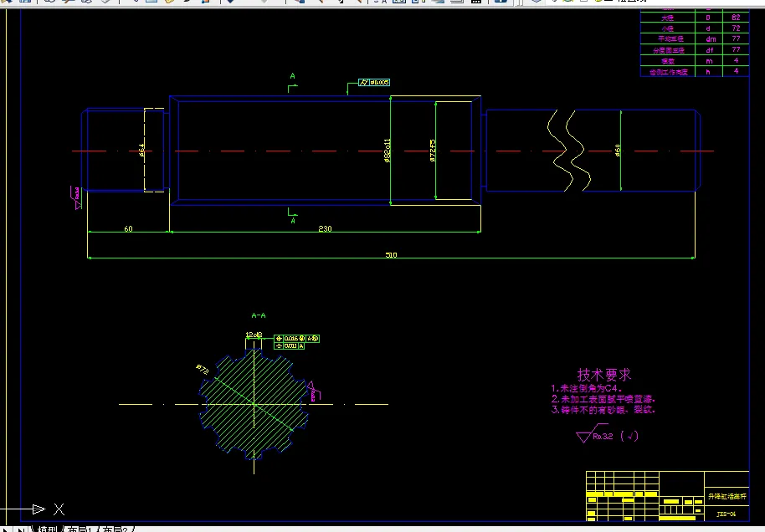Select the 510 overall length dimension
The image size is (765, 532).
[391, 255]
